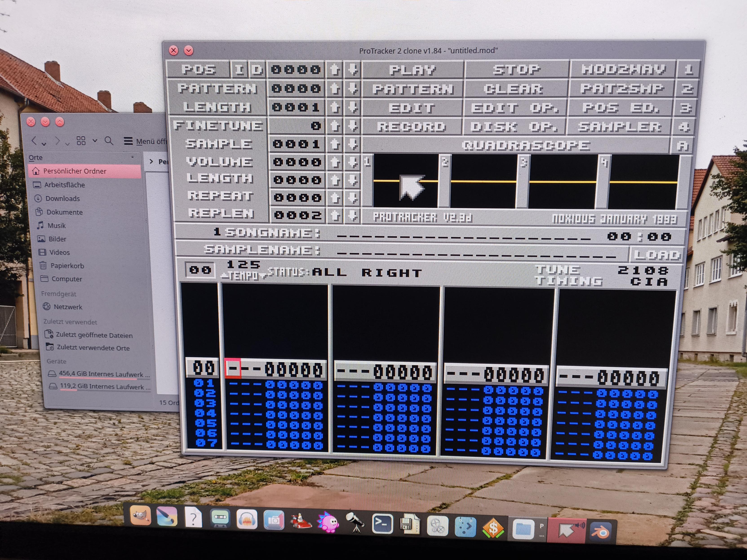Image resolution: width=747 pixels, height=560 pixels.
Task: Increase the POS value with up arrow
Action: [x=334, y=70]
